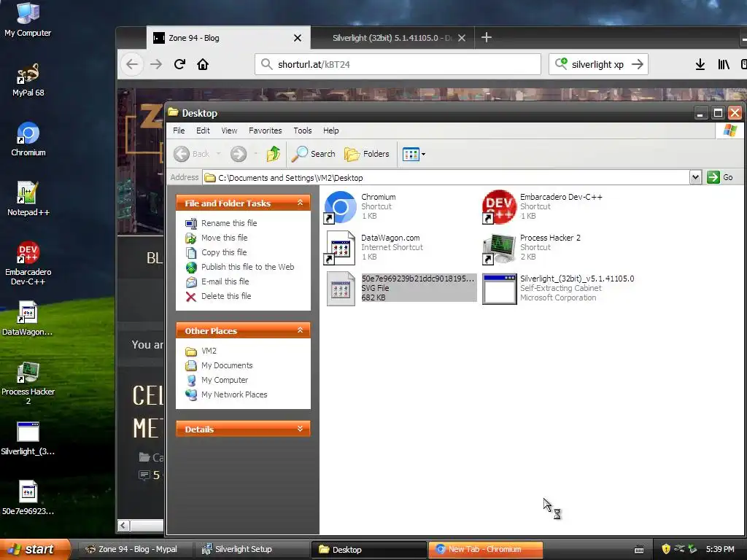
Task: Click Copy this file
Action: pos(223,252)
